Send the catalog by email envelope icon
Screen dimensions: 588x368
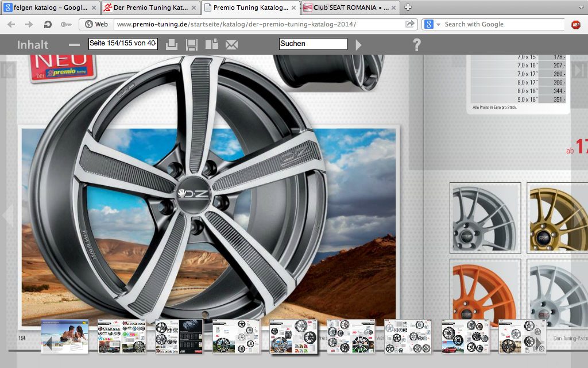coord(232,45)
